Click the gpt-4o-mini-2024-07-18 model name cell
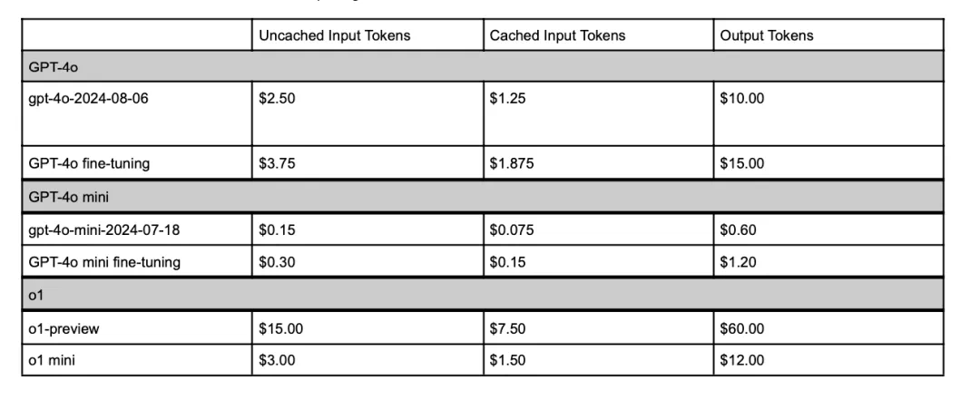Viewport: 980px width, 410px height. [x=104, y=230]
